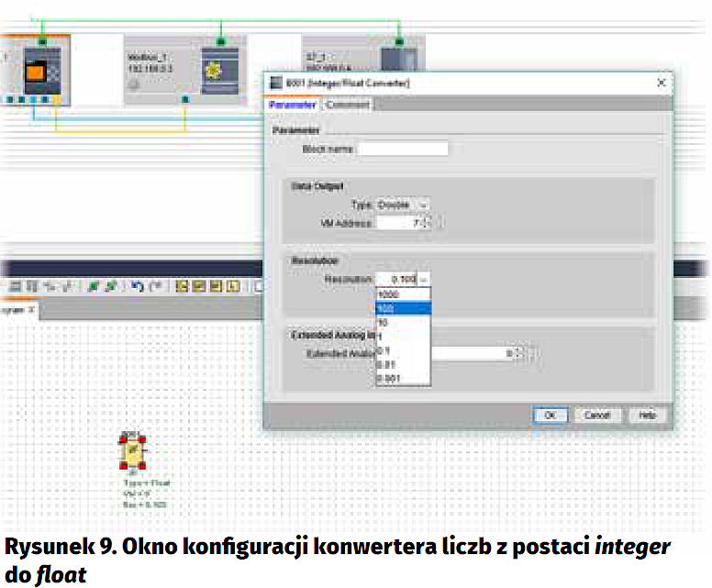
Task: Switch to the Comment tab
Action: [x=348, y=105]
